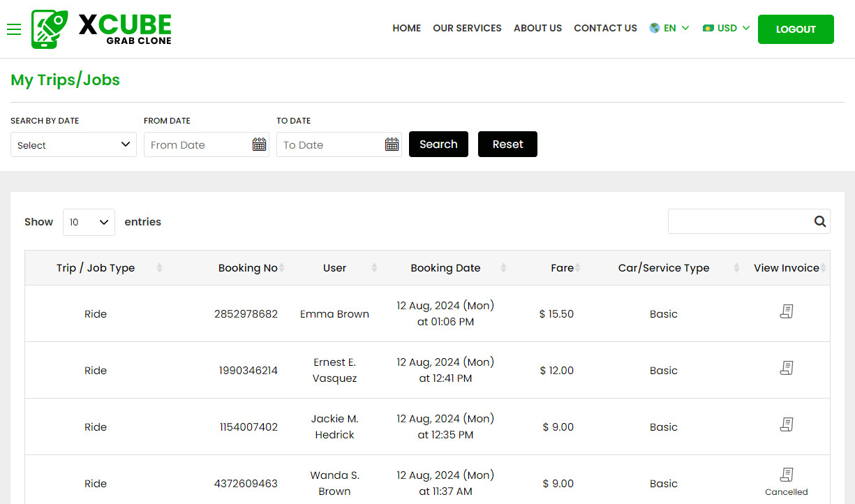This screenshot has width=855, height=504.
Task: Open the USD currency selector
Action: [726, 29]
